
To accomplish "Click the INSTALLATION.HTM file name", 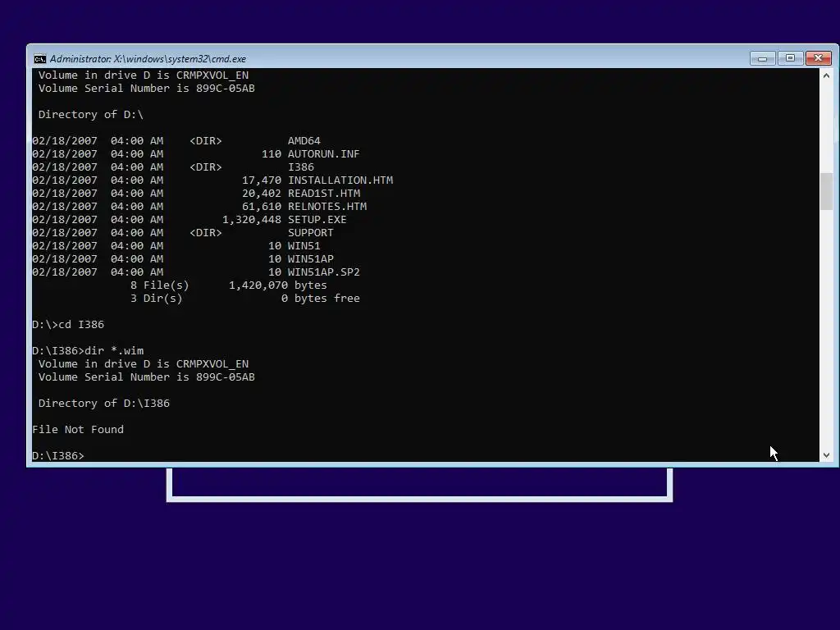I will (x=340, y=180).
